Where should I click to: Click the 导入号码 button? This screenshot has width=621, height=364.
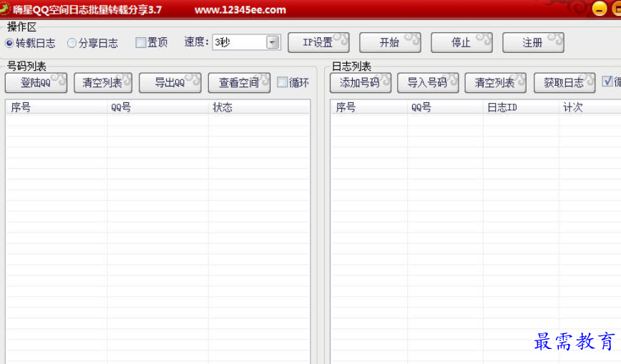428,83
